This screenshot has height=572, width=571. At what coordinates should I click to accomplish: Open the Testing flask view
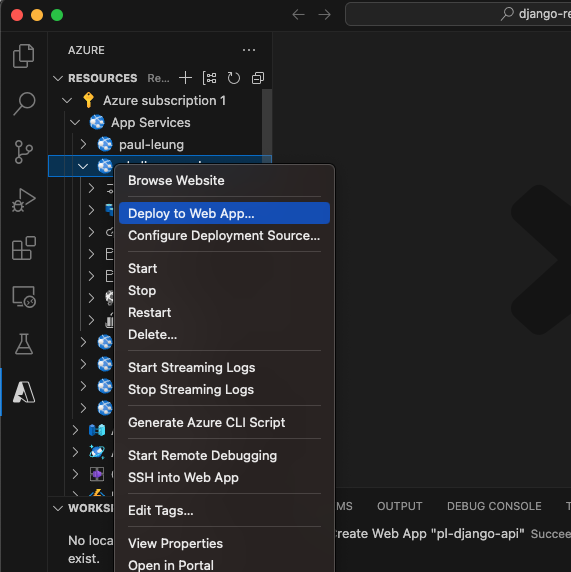point(24,344)
